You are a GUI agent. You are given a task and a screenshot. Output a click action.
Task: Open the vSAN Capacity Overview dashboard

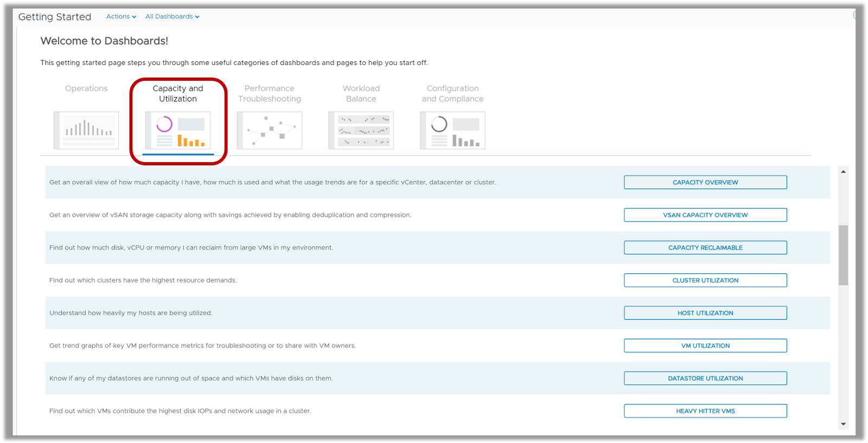(x=705, y=215)
